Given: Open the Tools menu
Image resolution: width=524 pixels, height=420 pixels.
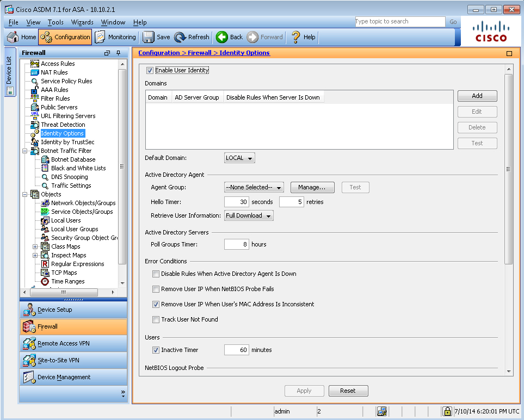Looking at the screenshot, I should 56,22.
